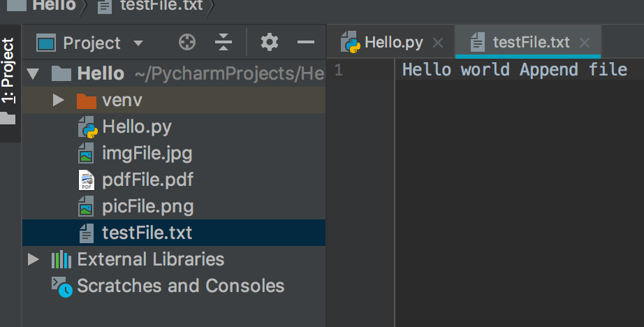
Task: Open the Project panel settings gear
Action: point(270,43)
